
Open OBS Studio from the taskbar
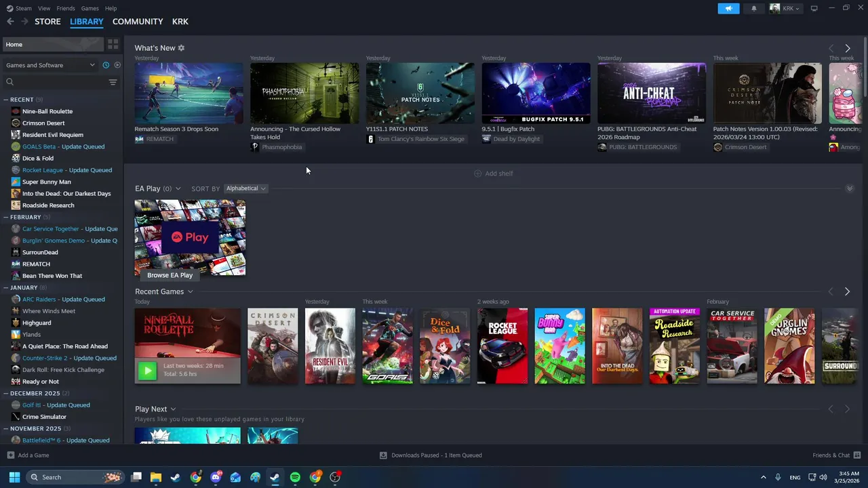335,477
